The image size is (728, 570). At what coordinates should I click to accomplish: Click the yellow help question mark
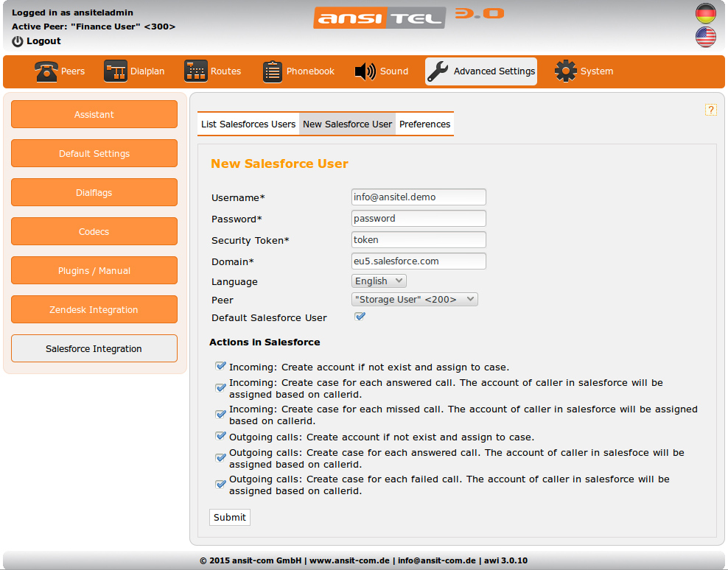click(711, 110)
